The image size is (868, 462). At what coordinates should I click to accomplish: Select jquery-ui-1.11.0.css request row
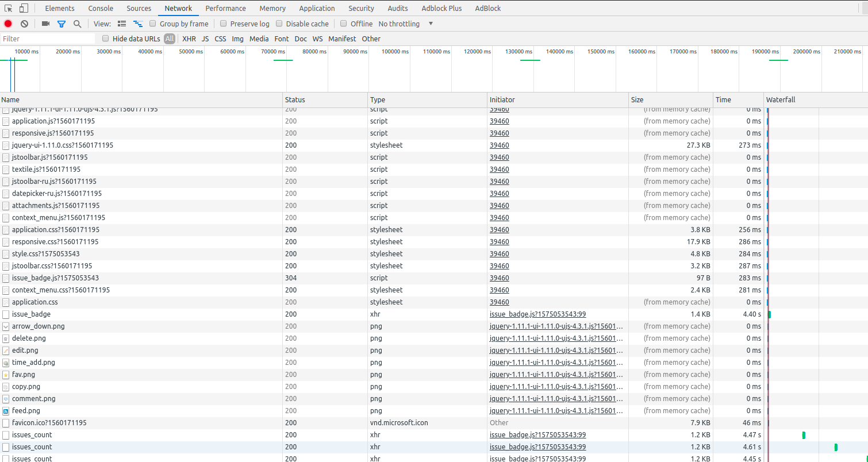pos(434,145)
